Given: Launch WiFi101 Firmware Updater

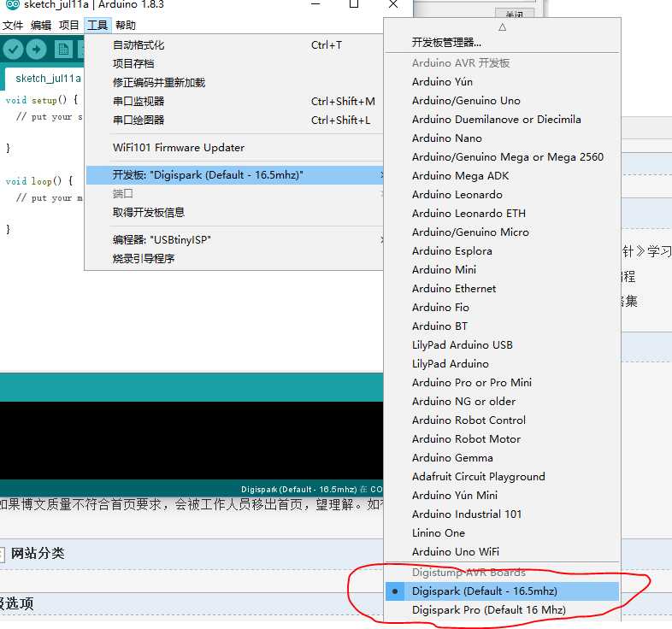Looking at the screenshot, I should click(x=234, y=148).
